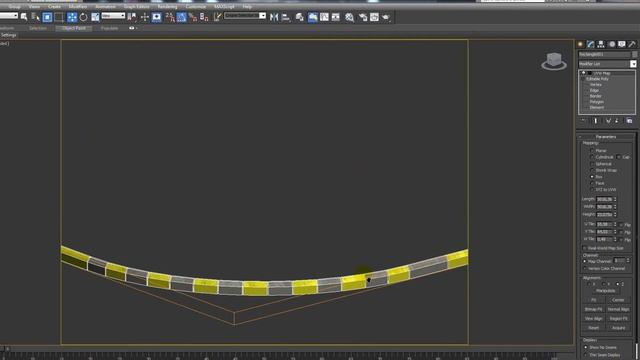Click the Acquire button
This screenshot has width=640, height=360.
[x=618, y=328]
